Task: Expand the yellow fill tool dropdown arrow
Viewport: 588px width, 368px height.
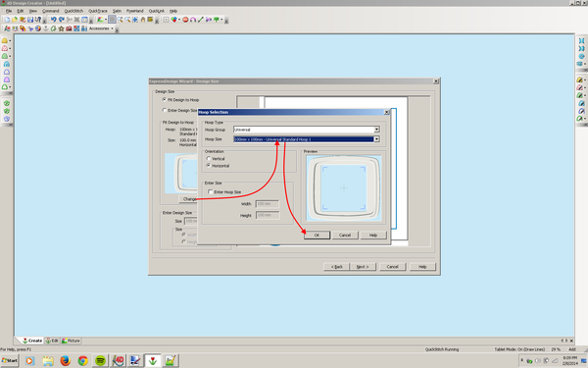Action: click(10, 40)
